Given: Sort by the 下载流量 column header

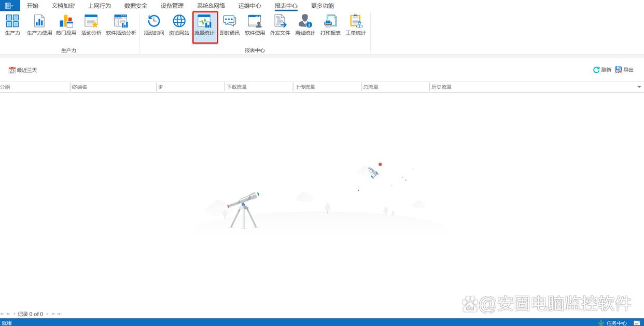Looking at the screenshot, I should tap(259, 87).
